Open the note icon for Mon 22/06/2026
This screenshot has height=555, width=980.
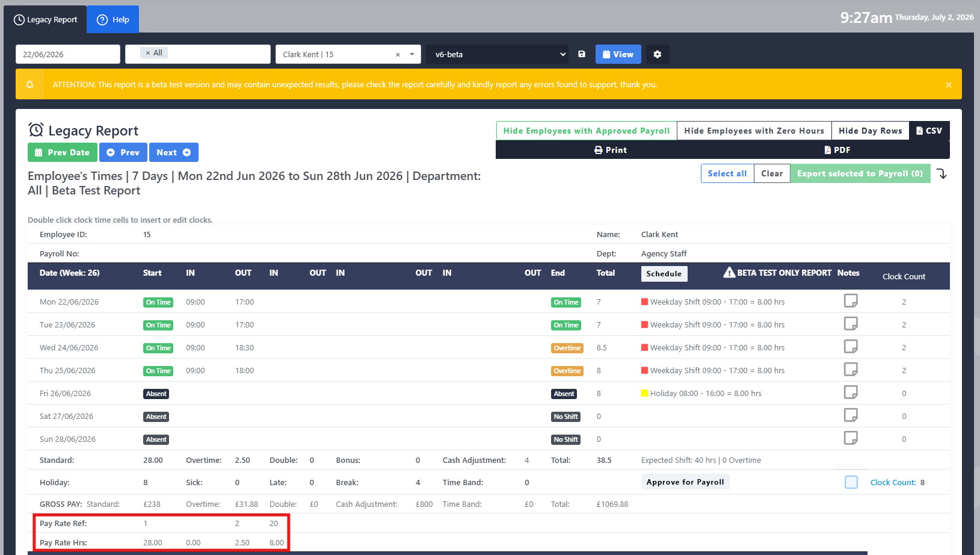coord(851,300)
